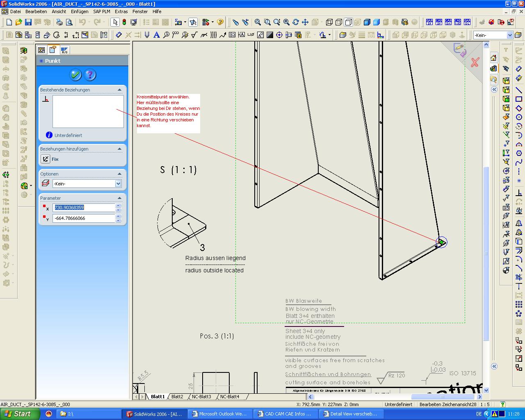Switch to Microsoft Outlook taskbar button
The width and height of the screenshot is (525, 420).
(220, 414)
